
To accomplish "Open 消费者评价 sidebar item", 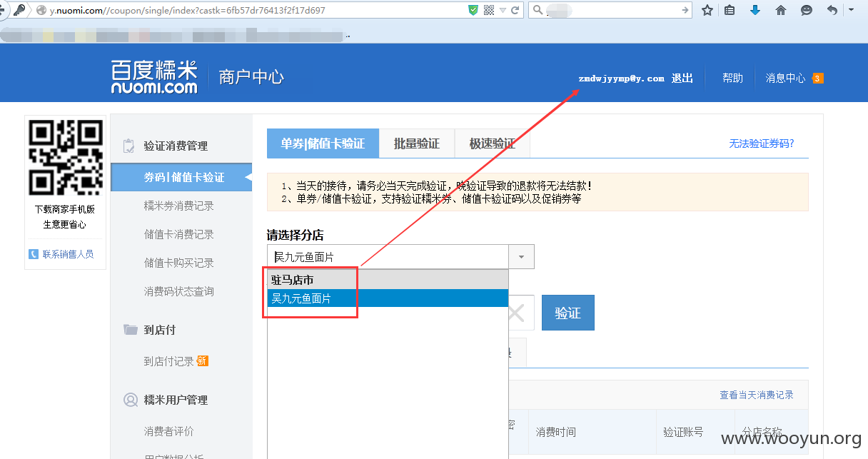I will pos(168,431).
